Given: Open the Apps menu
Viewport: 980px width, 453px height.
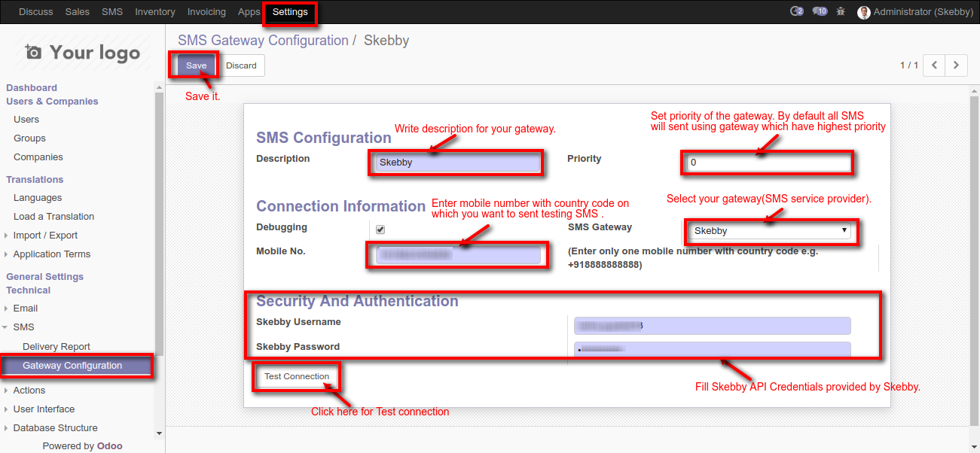Looking at the screenshot, I should tap(249, 12).
